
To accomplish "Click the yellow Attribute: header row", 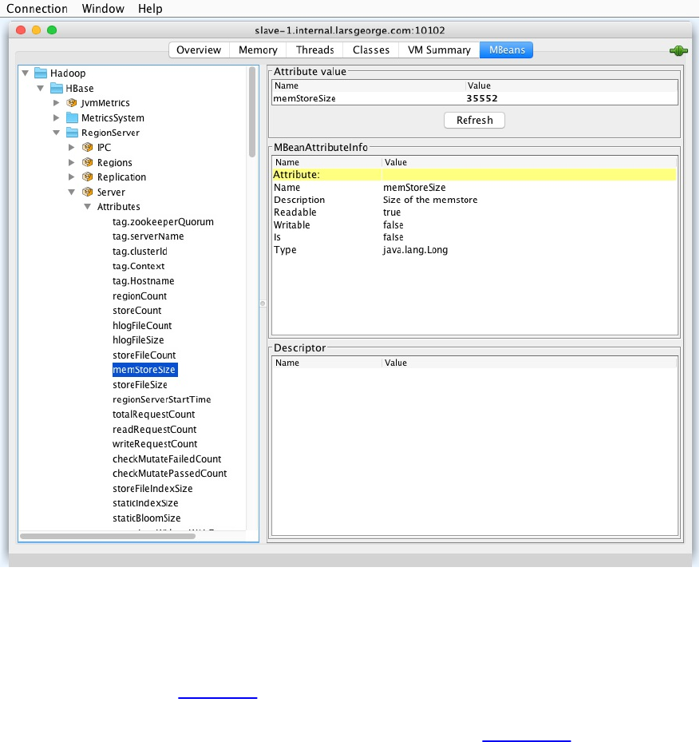I will point(474,175).
